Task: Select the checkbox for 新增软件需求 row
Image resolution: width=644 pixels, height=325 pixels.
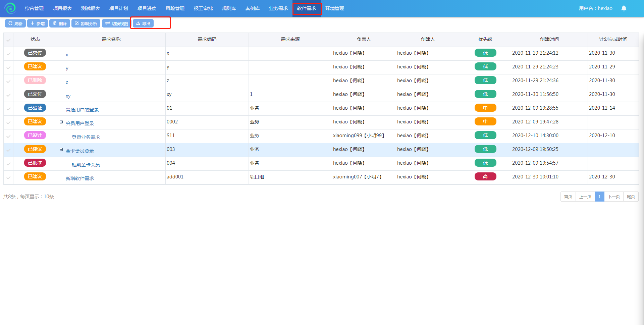Action: (x=8, y=177)
